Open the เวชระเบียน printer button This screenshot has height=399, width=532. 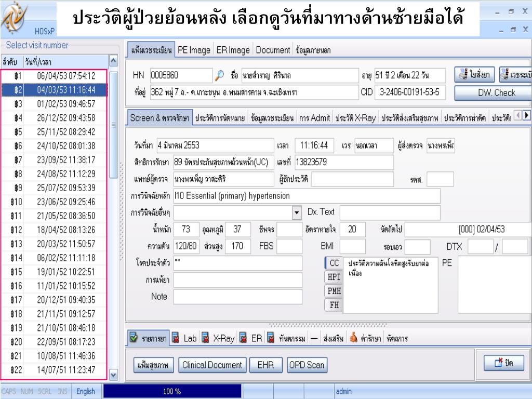[x=516, y=74]
